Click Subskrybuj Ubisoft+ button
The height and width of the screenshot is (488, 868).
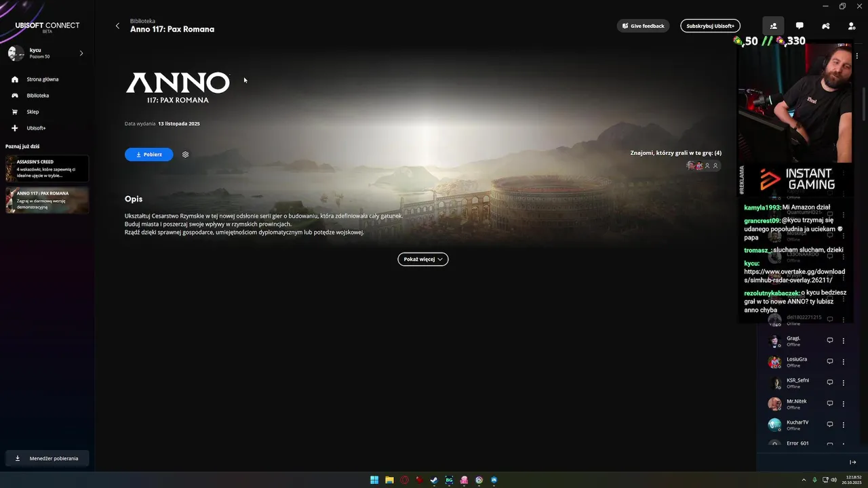[x=710, y=26]
